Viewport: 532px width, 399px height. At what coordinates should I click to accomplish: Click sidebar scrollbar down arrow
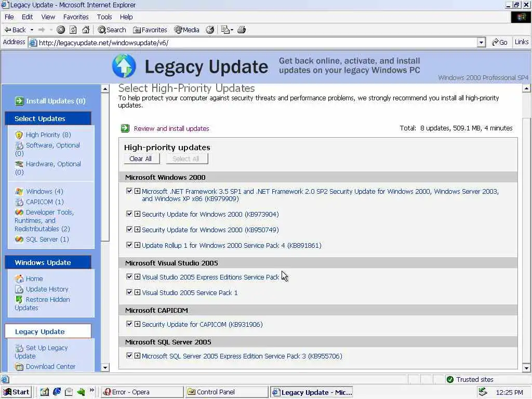[x=105, y=367]
